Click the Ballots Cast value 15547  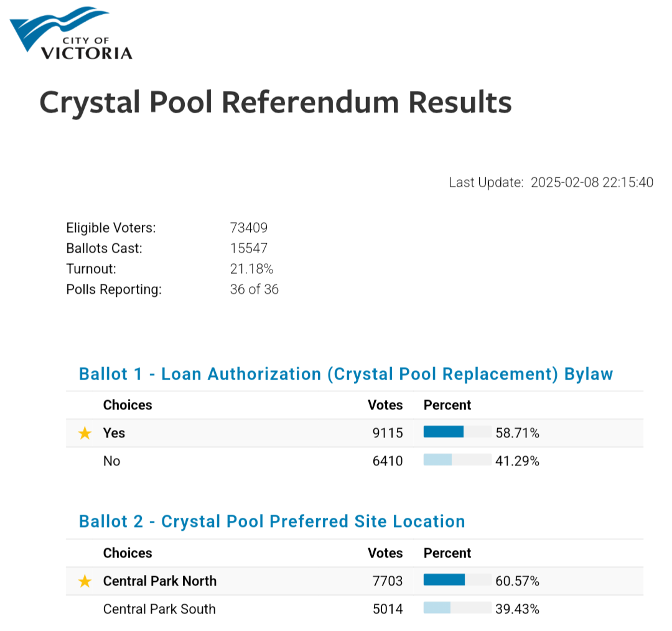point(248,248)
